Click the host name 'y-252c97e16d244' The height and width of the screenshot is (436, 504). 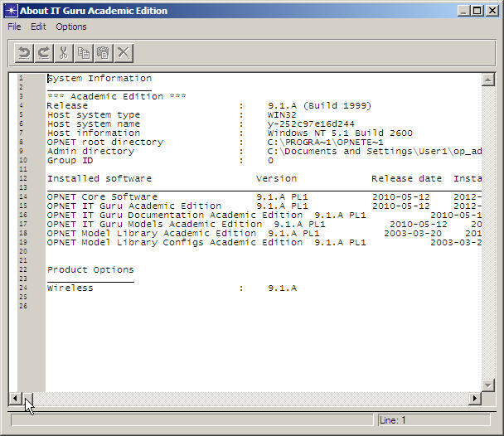(x=311, y=124)
